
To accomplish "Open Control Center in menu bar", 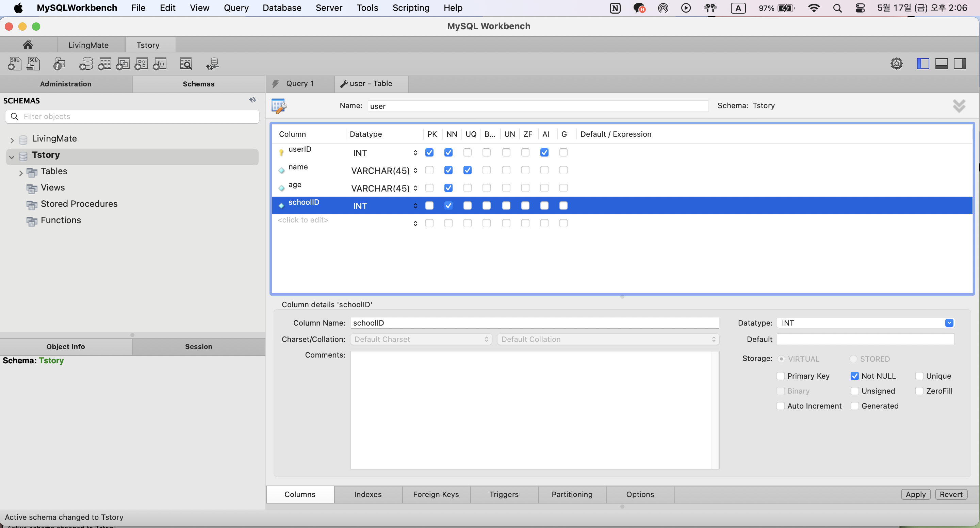I will [860, 8].
